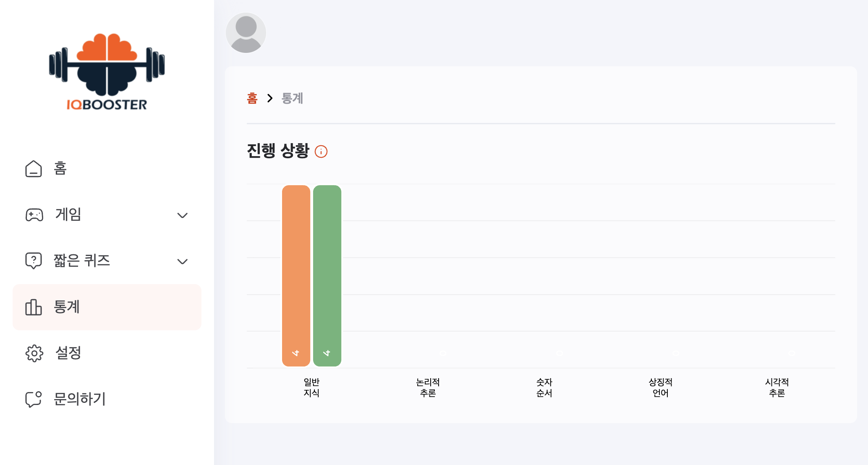Click the 홈 breadcrumb link

click(x=252, y=98)
